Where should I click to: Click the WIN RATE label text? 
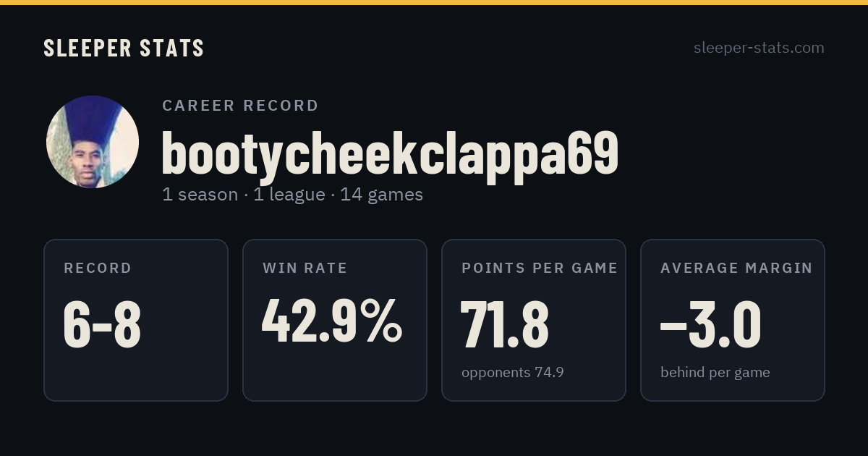pos(305,269)
